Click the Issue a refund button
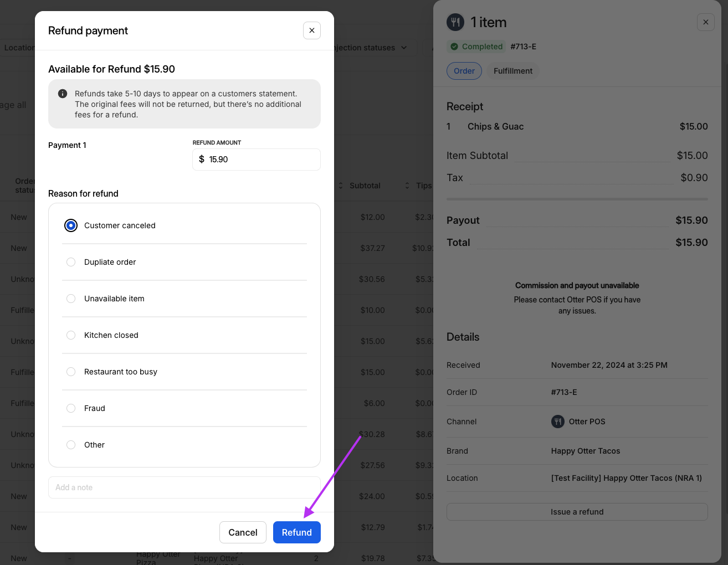This screenshot has height=565, width=728. [x=577, y=512]
